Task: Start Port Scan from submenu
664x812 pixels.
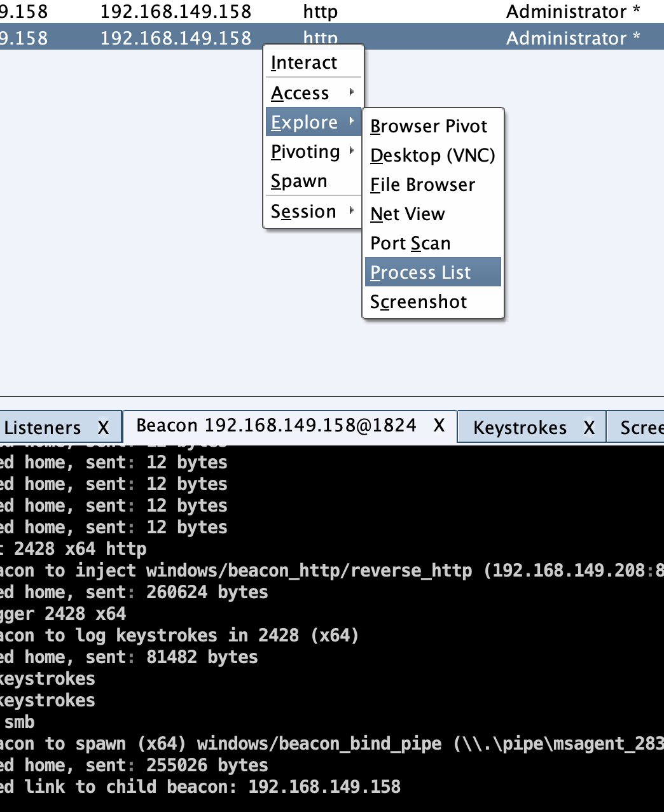Action: click(x=433, y=243)
